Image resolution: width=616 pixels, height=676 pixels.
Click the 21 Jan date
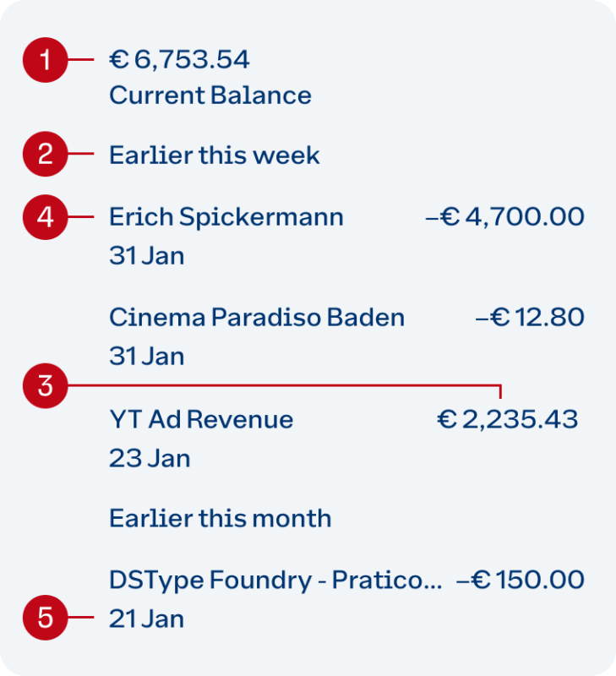click(x=146, y=619)
